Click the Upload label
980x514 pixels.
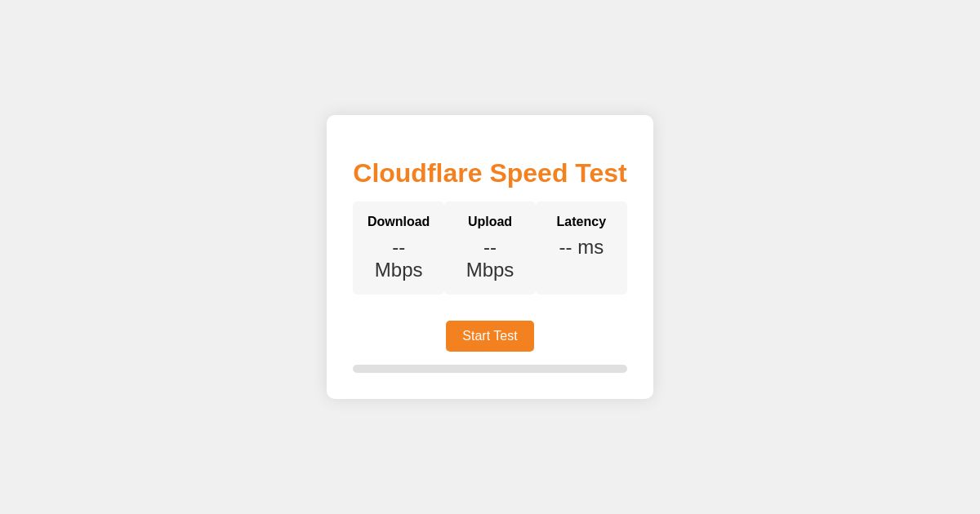490,221
